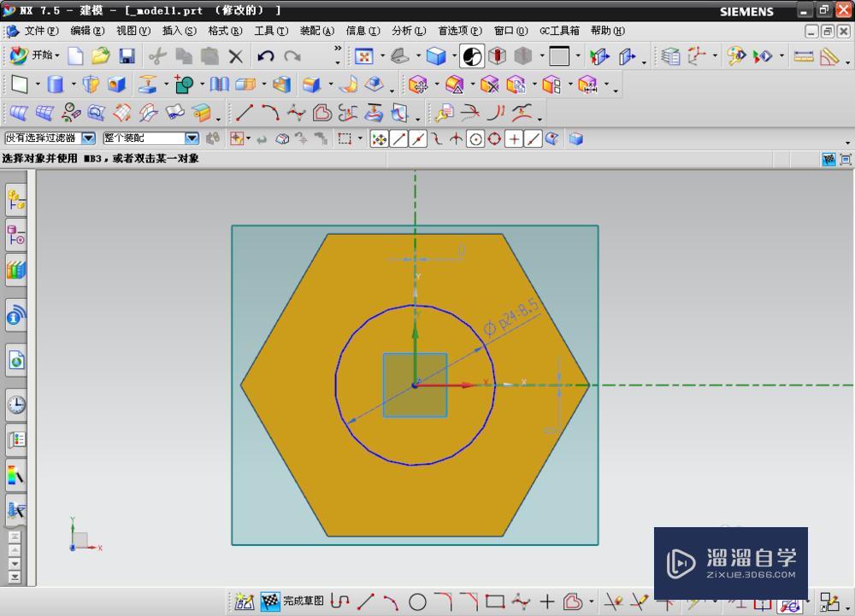This screenshot has height=616, width=855.
Task: Click full screen toggle icon at right
Action: point(846,159)
